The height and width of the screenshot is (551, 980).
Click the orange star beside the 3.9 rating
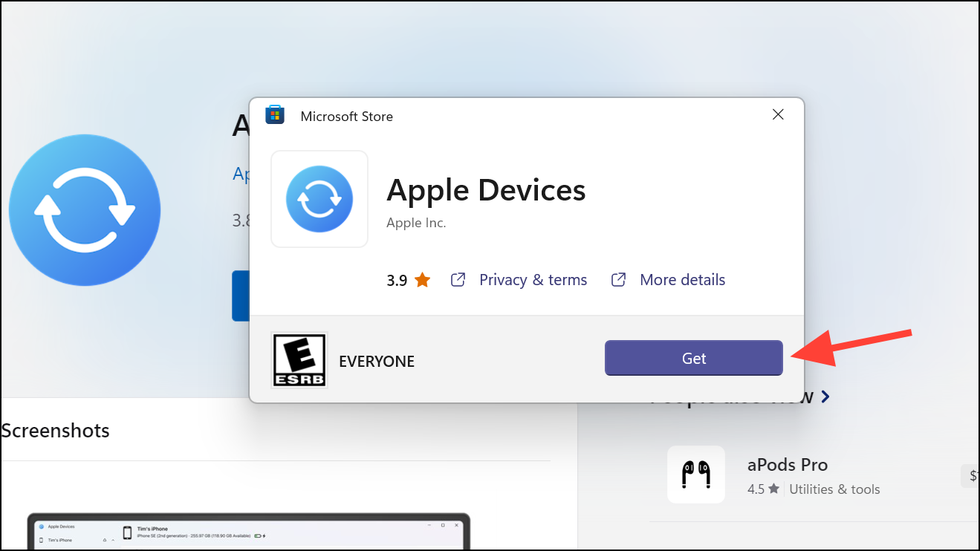pyautogui.click(x=421, y=279)
